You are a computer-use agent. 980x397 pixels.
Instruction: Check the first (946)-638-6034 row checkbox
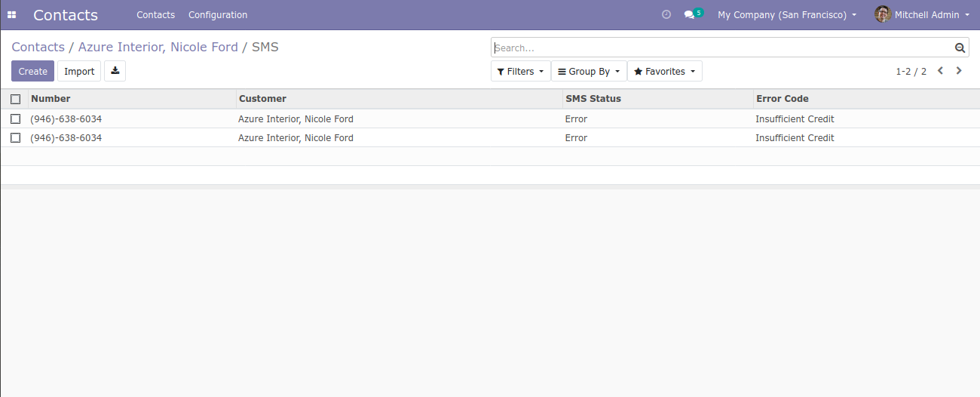coord(15,118)
